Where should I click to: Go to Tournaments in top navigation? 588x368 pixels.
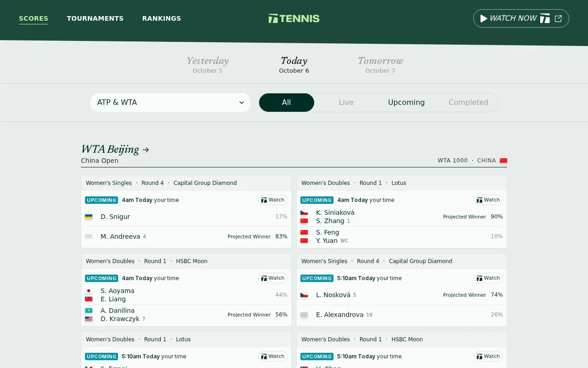[95, 18]
